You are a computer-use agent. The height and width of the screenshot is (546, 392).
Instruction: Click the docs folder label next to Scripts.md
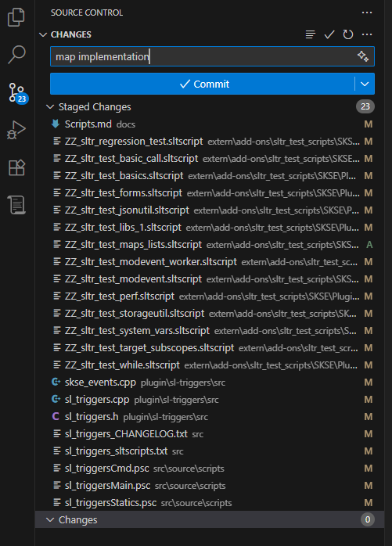pos(126,124)
